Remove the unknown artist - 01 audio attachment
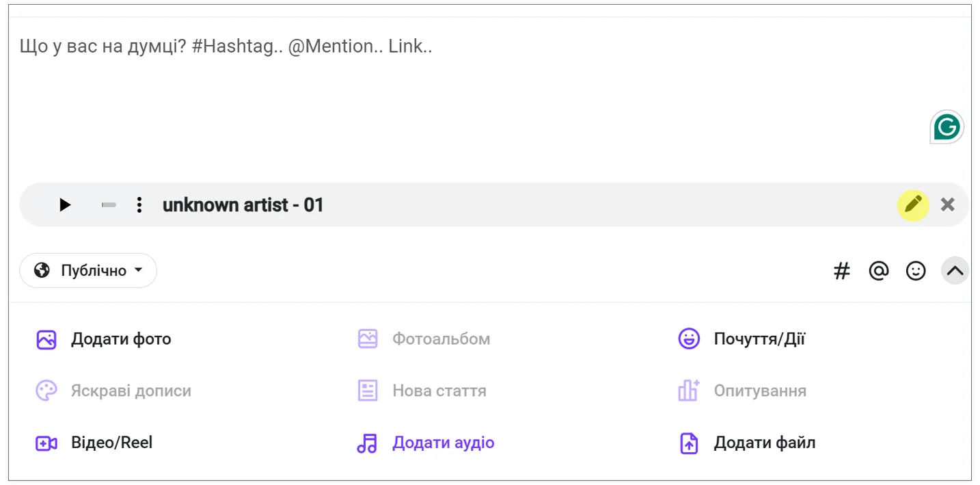980x485 pixels. pyautogui.click(x=947, y=205)
